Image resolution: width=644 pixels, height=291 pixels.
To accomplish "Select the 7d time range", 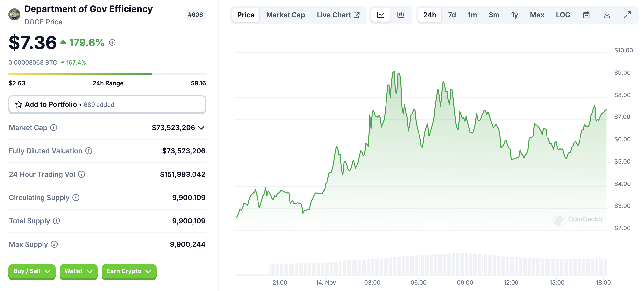I will [452, 15].
